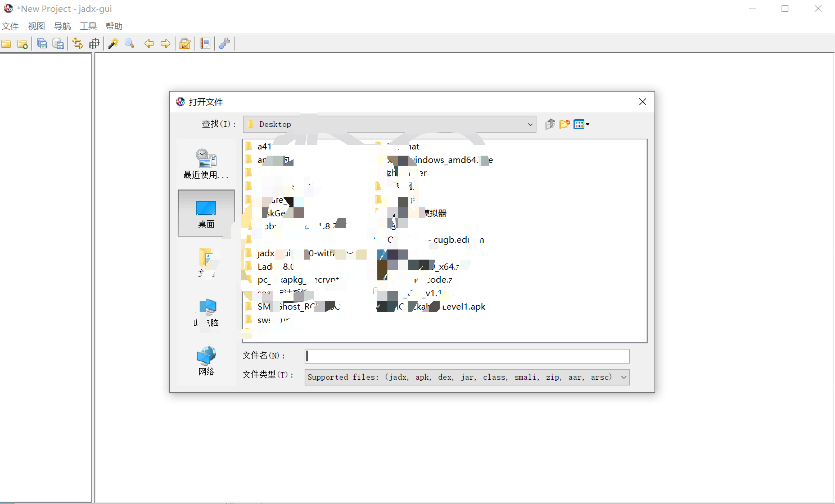Click the create new folder icon

(x=565, y=124)
